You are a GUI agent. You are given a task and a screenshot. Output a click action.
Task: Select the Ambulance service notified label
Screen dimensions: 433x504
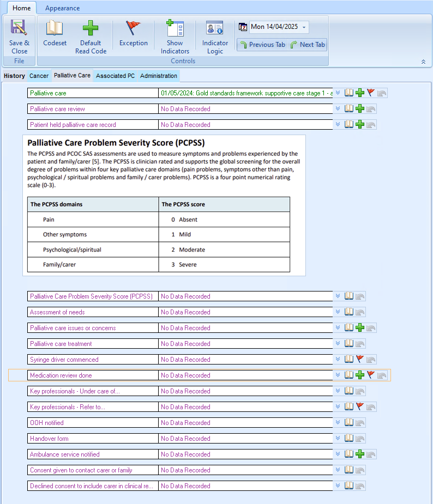click(x=65, y=454)
